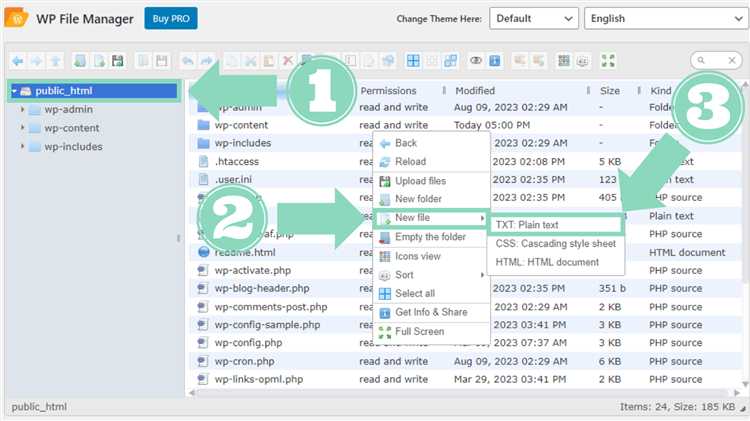This screenshot has width=750, height=421.
Task: Select HTML: HTML document option
Action: pos(556,262)
